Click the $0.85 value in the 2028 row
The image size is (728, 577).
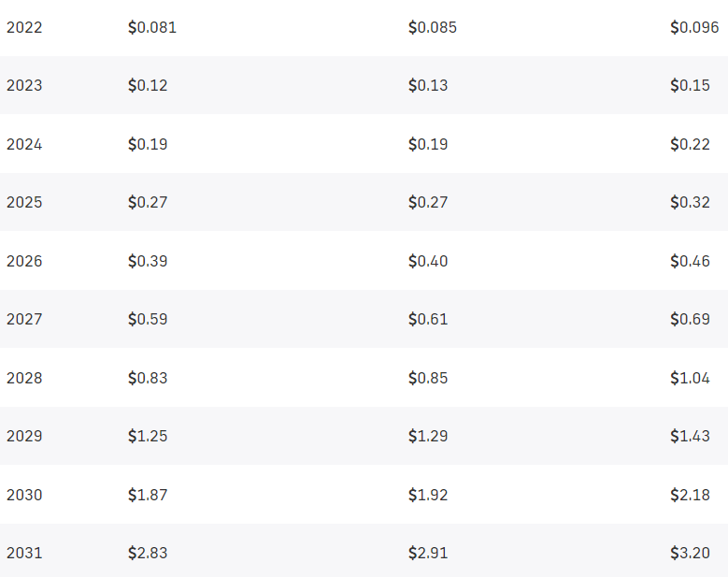(x=428, y=378)
